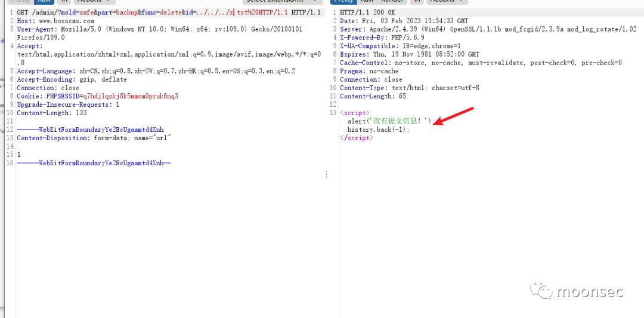Screen dimensions: 644x318
Task: Click the Upgrade-Insecure-Requests: 1 header
Action: [x=68, y=104]
